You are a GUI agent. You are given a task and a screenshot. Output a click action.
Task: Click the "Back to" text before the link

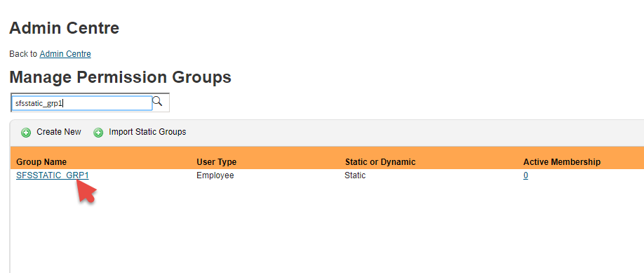point(23,54)
